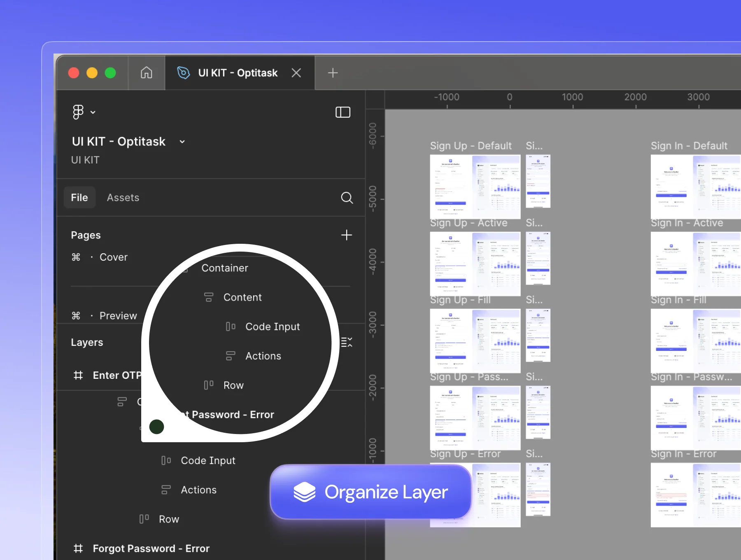Select Sign In - Error frame thumbnail
Viewport: 741px width, 560px height.
tap(696, 495)
